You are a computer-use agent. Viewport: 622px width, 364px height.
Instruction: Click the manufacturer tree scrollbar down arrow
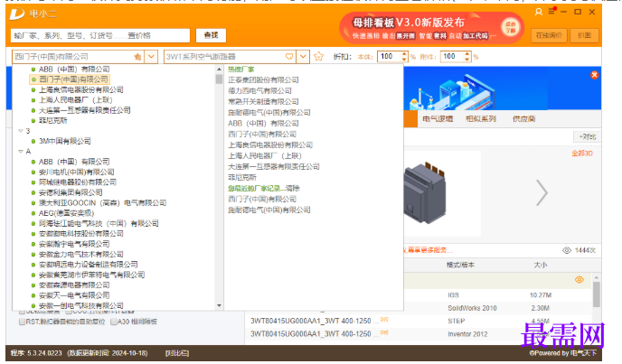(x=219, y=305)
